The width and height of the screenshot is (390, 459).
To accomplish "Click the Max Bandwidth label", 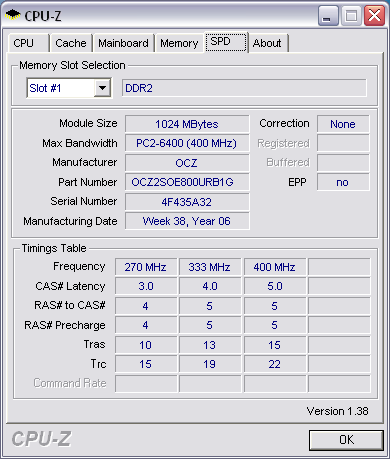I will click(x=80, y=143).
